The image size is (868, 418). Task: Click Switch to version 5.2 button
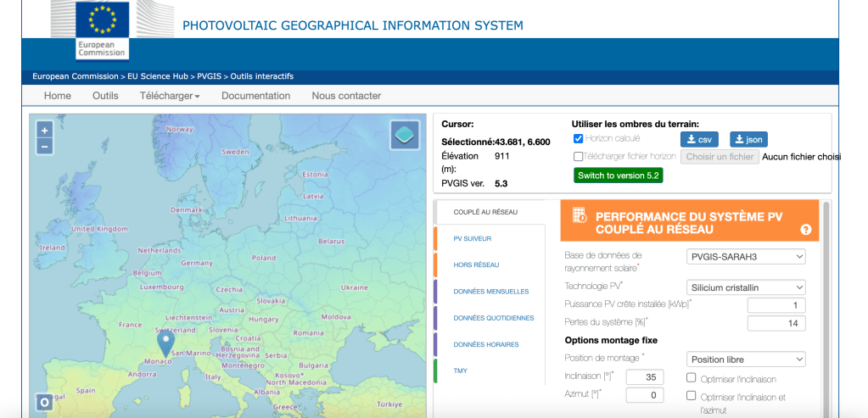click(x=618, y=176)
